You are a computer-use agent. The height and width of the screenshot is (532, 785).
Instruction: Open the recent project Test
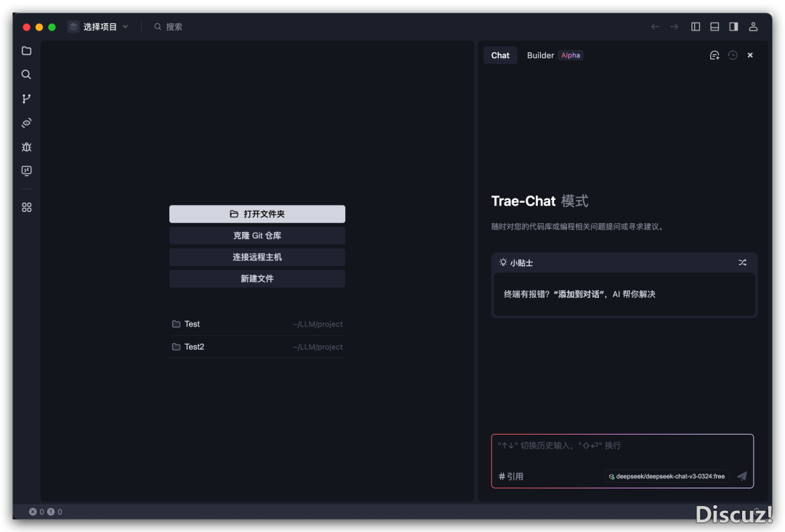257,324
